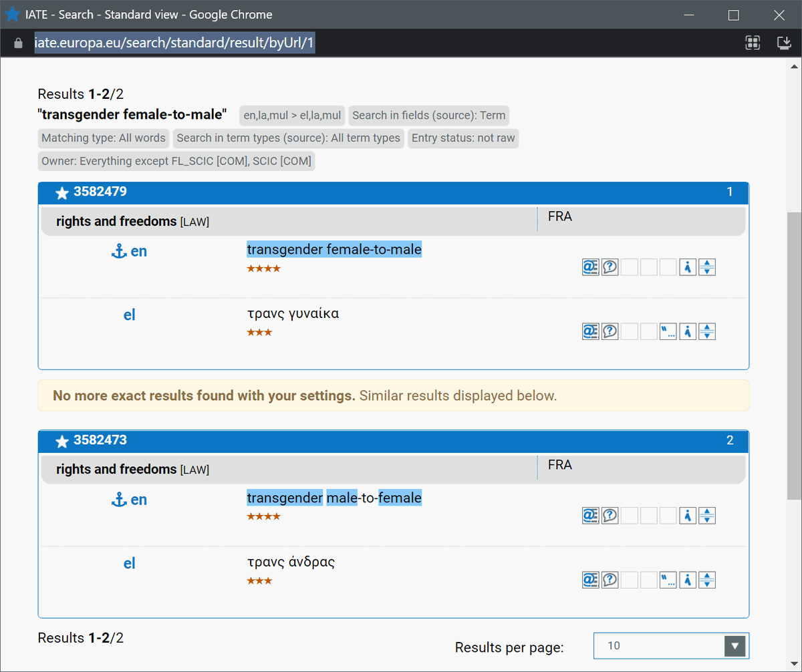Click person info icon for τρανς γυναίκα
Image resolution: width=802 pixels, height=672 pixels.
(687, 331)
